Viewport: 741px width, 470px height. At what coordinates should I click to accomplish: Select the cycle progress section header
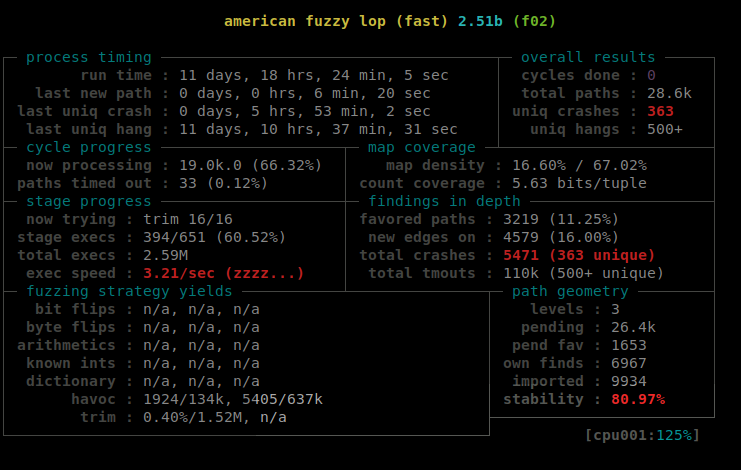point(89,147)
